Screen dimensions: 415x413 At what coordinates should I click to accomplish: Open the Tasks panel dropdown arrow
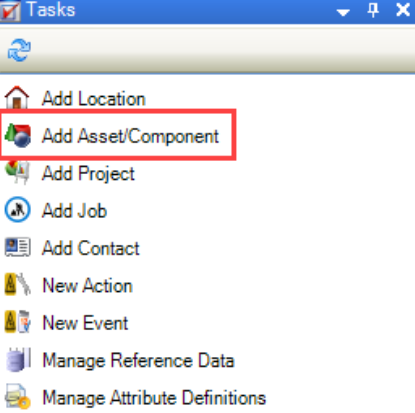[x=343, y=13]
